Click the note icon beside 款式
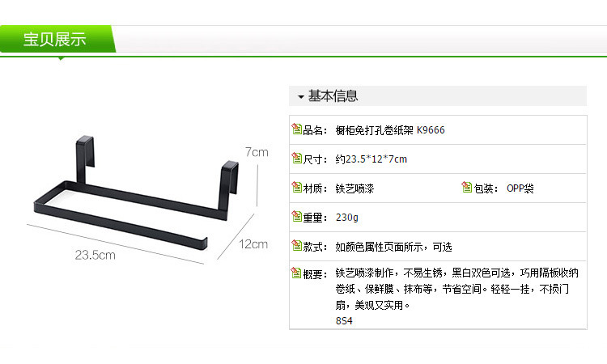Screen dimensions: 607x364 click(296, 246)
